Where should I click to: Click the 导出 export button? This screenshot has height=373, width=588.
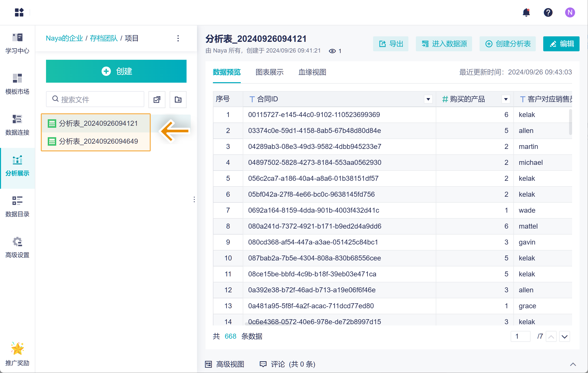click(391, 44)
